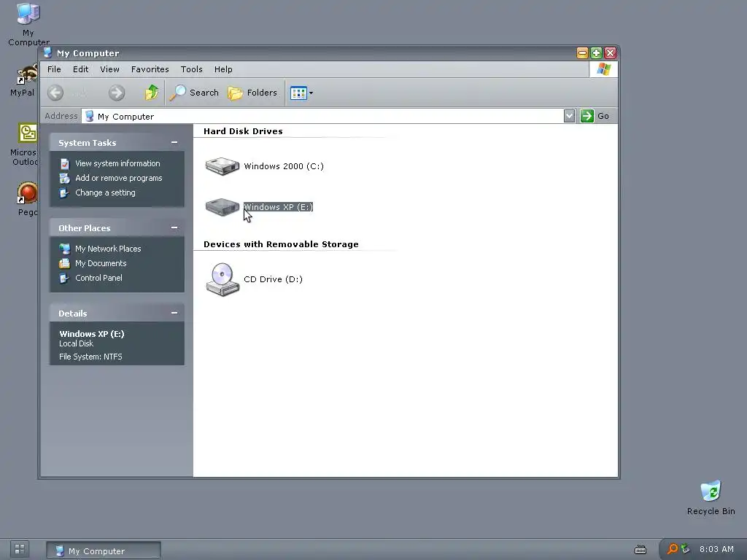Open the Start menu button

pyautogui.click(x=20, y=549)
